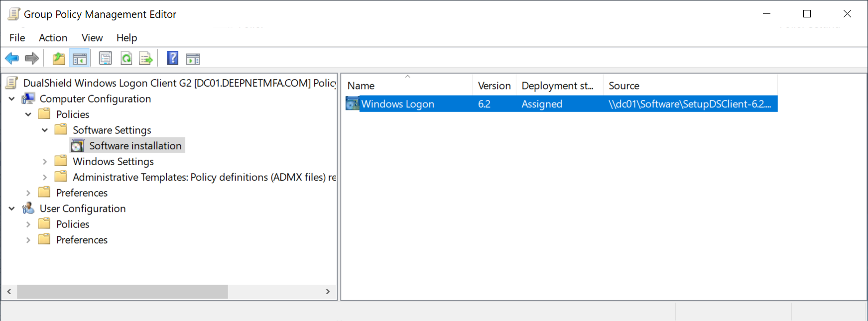Open Help via blue question mark icon
Viewport: 868px width, 321px height.
172,58
